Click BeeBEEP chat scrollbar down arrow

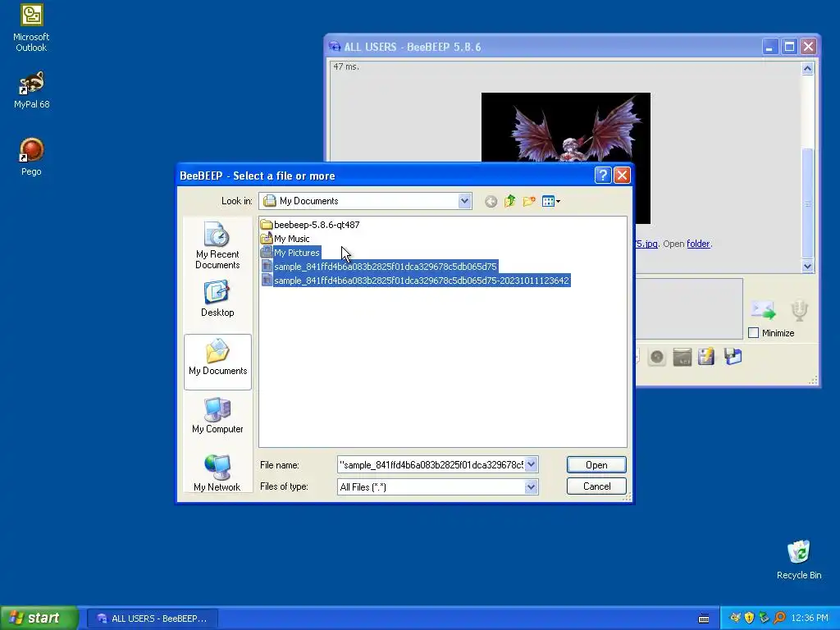click(x=808, y=266)
